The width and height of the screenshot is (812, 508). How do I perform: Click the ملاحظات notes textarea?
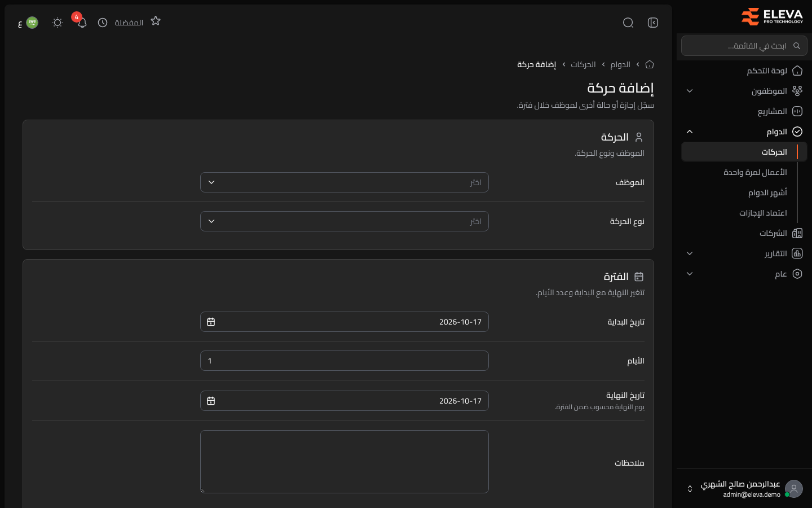click(345, 462)
